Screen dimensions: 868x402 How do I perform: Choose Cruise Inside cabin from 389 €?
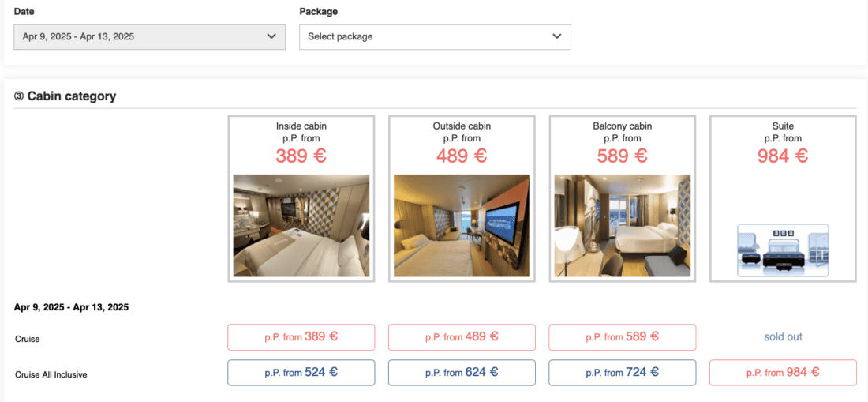pos(301,337)
